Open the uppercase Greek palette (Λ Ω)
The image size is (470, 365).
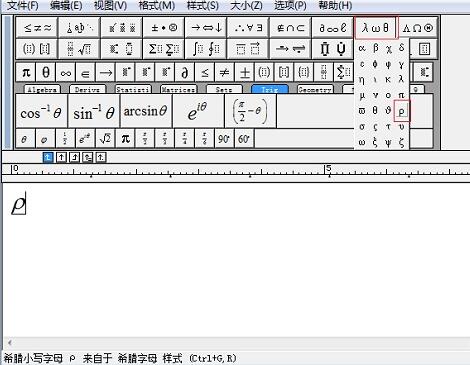tap(418, 28)
